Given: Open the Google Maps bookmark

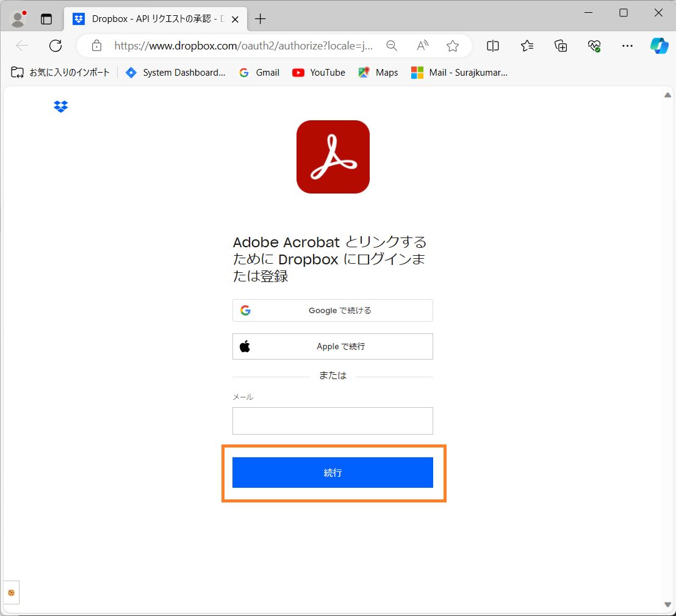Looking at the screenshot, I should [x=378, y=72].
